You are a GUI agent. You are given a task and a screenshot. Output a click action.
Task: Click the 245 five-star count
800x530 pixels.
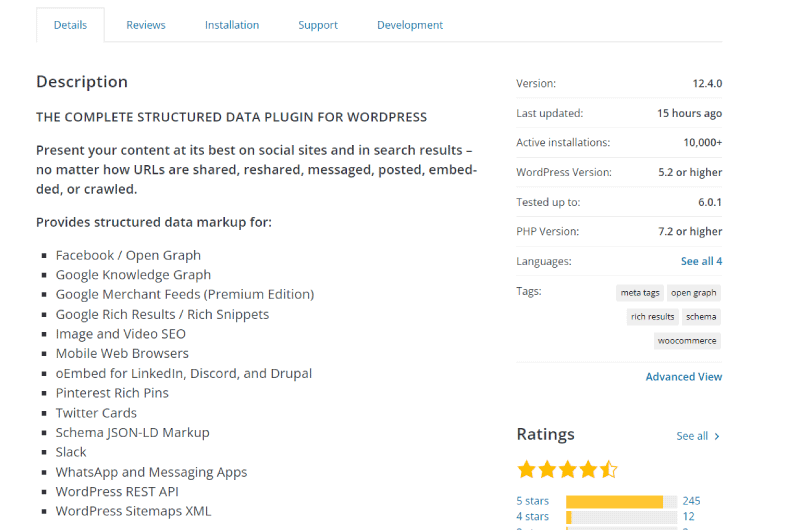(x=691, y=501)
